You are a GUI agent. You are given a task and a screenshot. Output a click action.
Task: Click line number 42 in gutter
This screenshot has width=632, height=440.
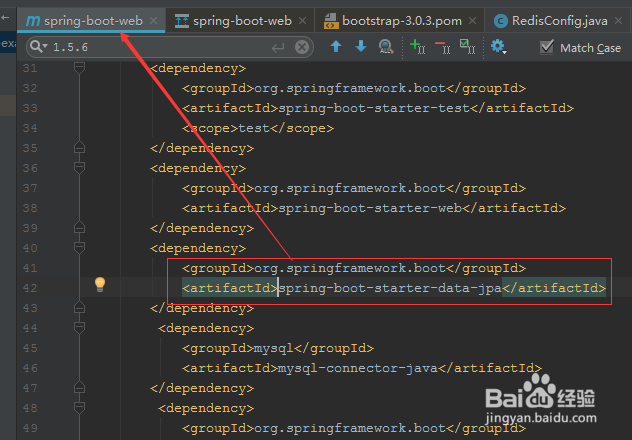30,288
